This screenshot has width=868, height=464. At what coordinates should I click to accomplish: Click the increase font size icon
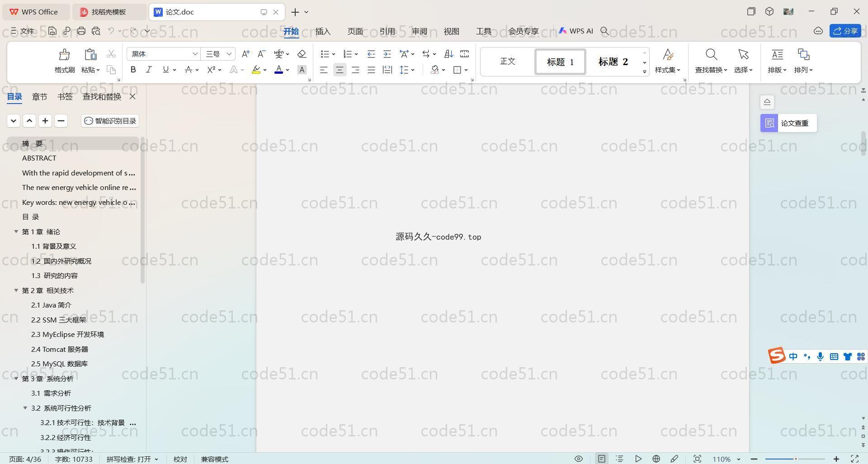pyautogui.click(x=245, y=54)
